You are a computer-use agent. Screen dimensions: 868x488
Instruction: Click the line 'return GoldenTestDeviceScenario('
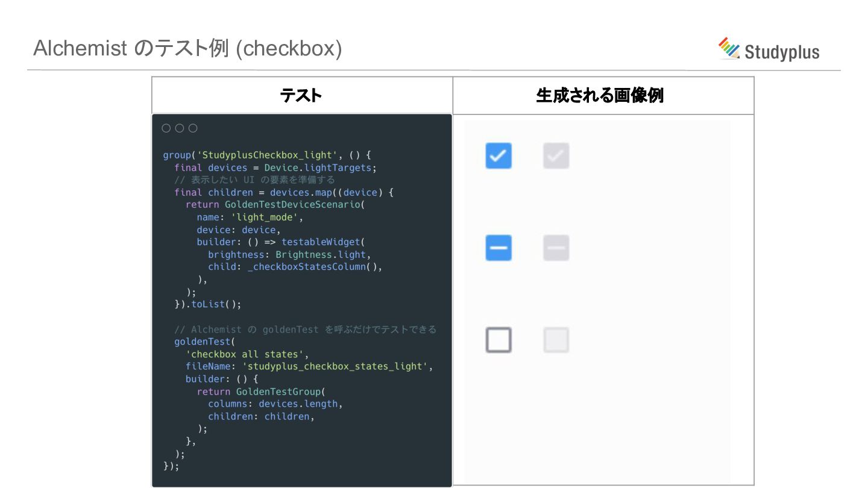click(x=275, y=205)
